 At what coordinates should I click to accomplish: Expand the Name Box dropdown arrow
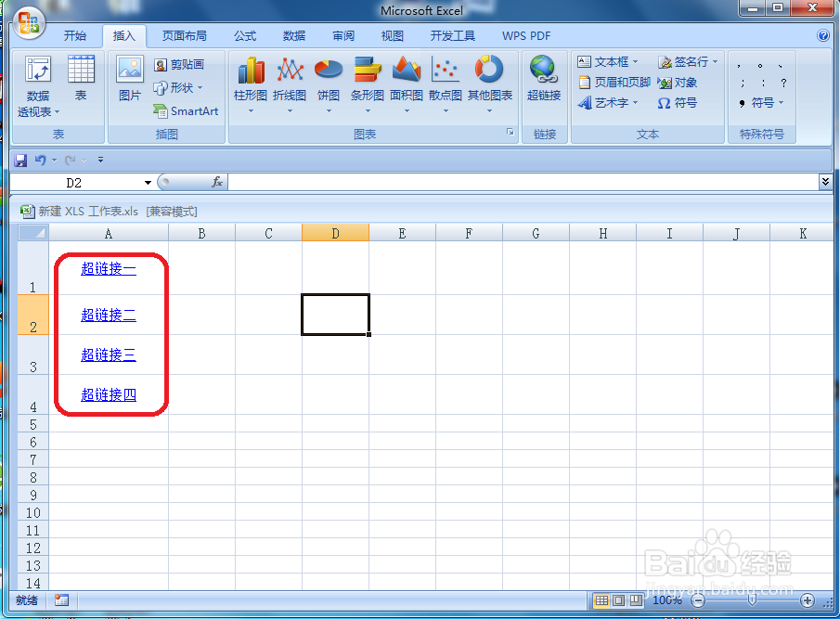[148, 183]
